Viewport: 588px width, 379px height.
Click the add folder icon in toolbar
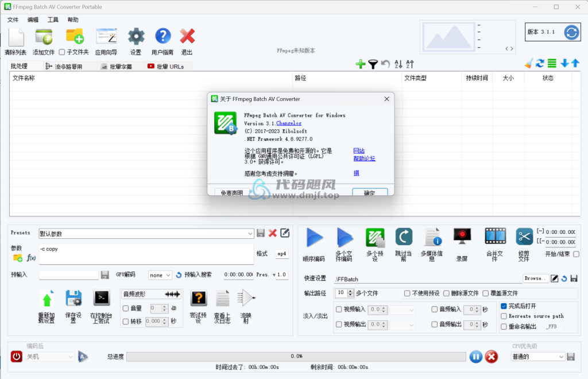tap(74, 36)
